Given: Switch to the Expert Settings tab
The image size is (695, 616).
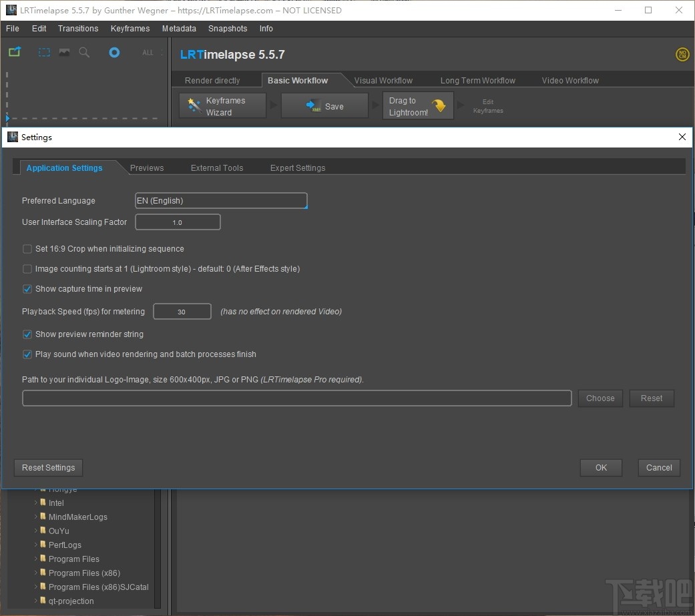Looking at the screenshot, I should click(x=298, y=168).
